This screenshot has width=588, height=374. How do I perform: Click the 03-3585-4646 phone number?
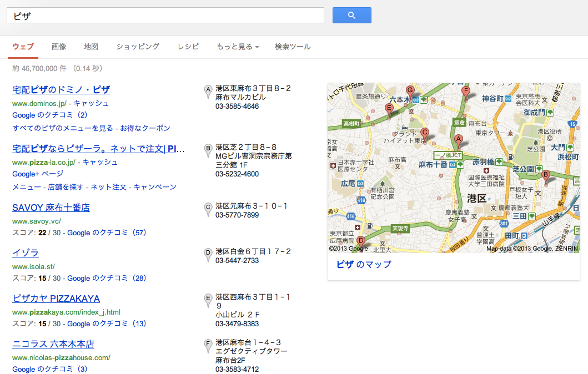pyautogui.click(x=237, y=107)
